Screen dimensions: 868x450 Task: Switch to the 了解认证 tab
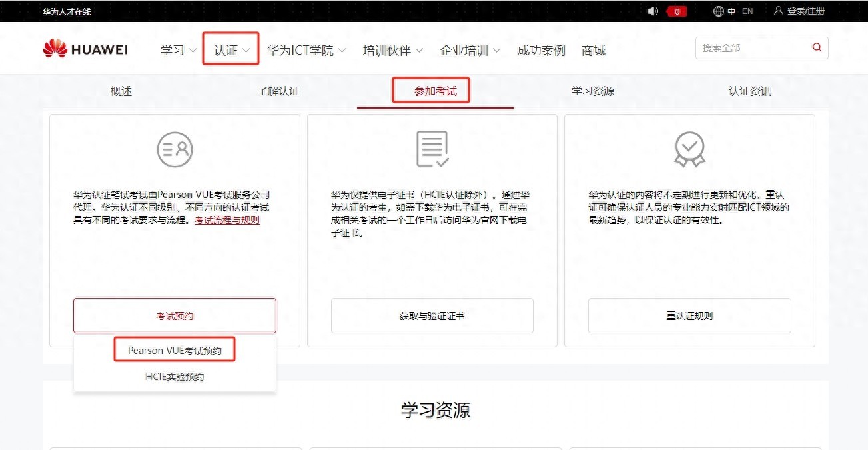coord(278,91)
